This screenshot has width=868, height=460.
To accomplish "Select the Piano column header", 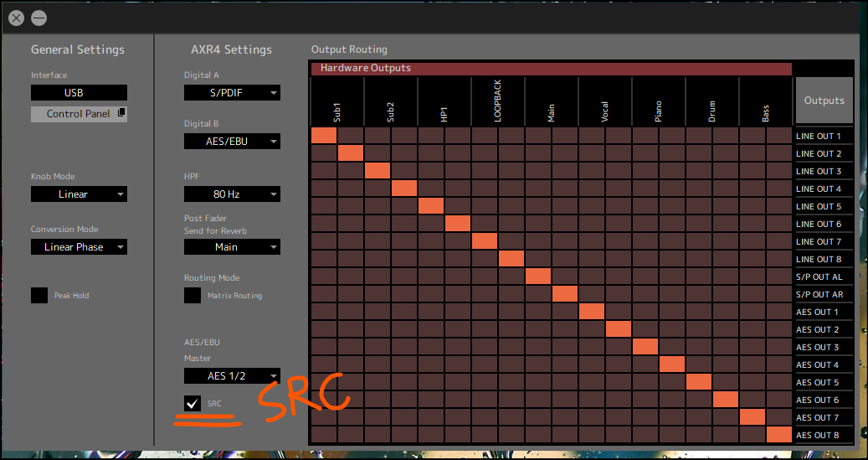I will (658, 102).
